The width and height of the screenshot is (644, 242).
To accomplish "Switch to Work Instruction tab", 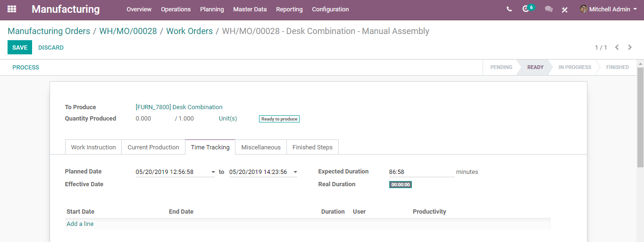I will (93, 147).
